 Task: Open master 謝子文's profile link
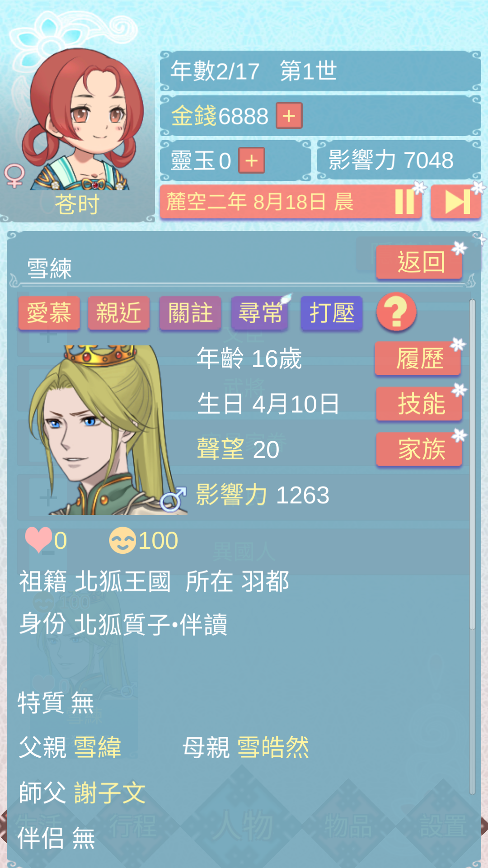[110, 793]
